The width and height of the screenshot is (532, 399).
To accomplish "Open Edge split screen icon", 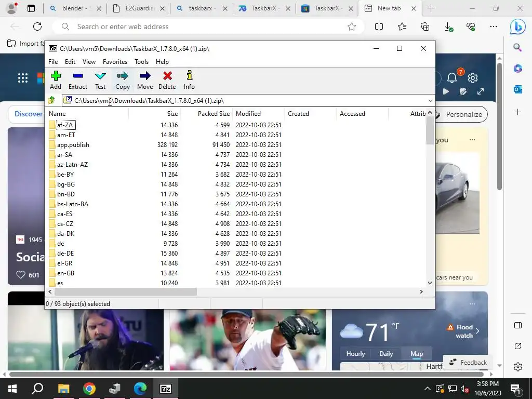I will click(379, 26).
